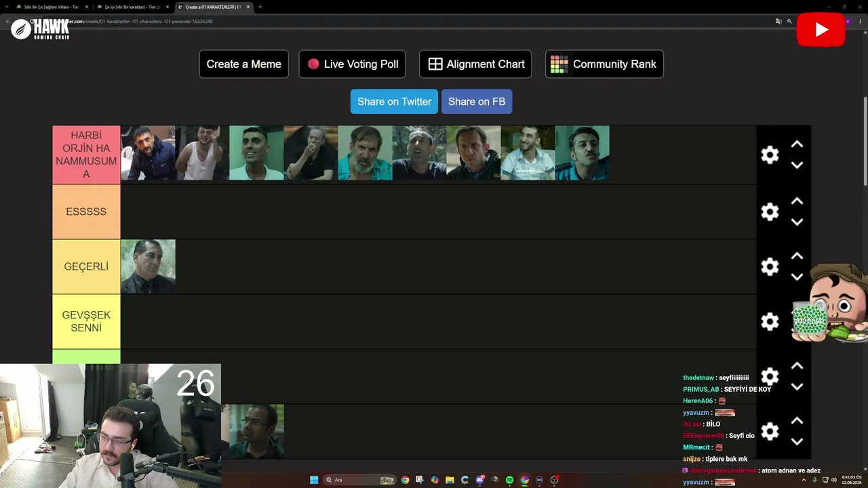This screenshot has height=488, width=868.
Task: Select the HARBİ ORJİN HA NAMMUSUMA tier label
Action: coord(86,155)
